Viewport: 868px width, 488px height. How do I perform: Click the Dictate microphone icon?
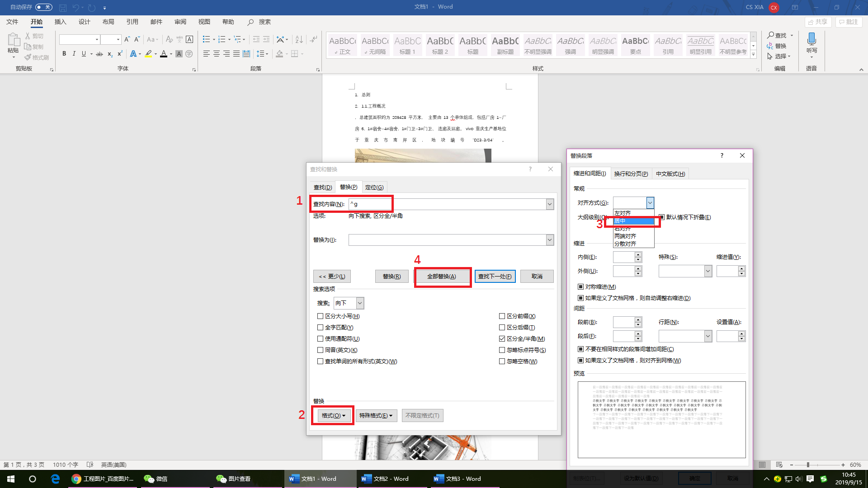click(811, 40)
